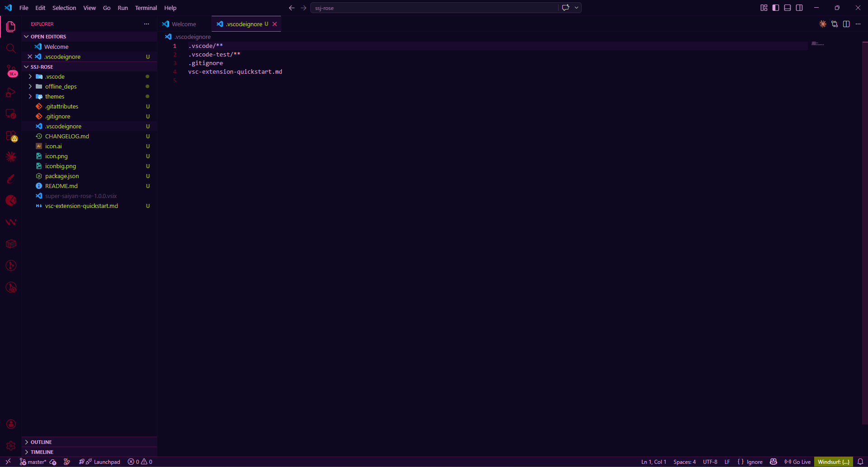
Task: Open the Run and Debug view
Action: [x=11, y=92]
